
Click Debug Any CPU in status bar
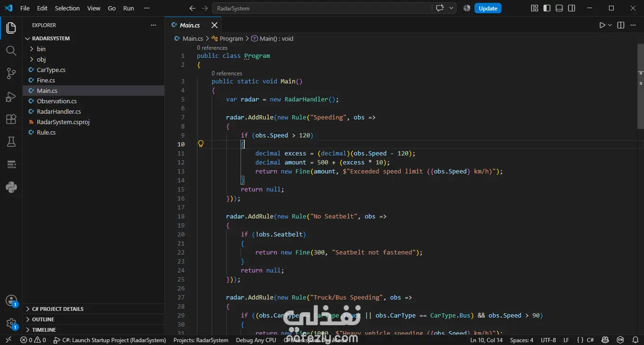click(x=256, y=340)
